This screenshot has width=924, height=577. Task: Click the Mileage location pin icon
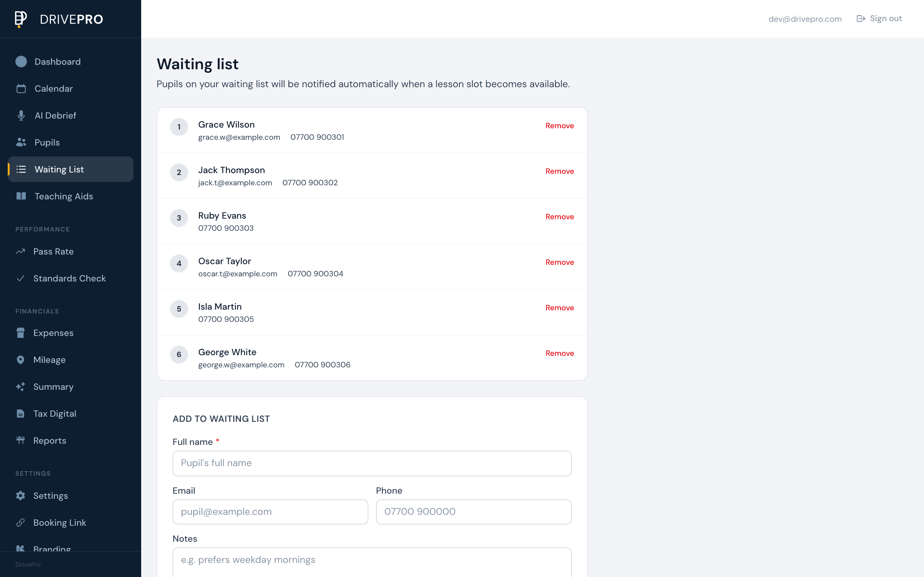pos(21,359)
